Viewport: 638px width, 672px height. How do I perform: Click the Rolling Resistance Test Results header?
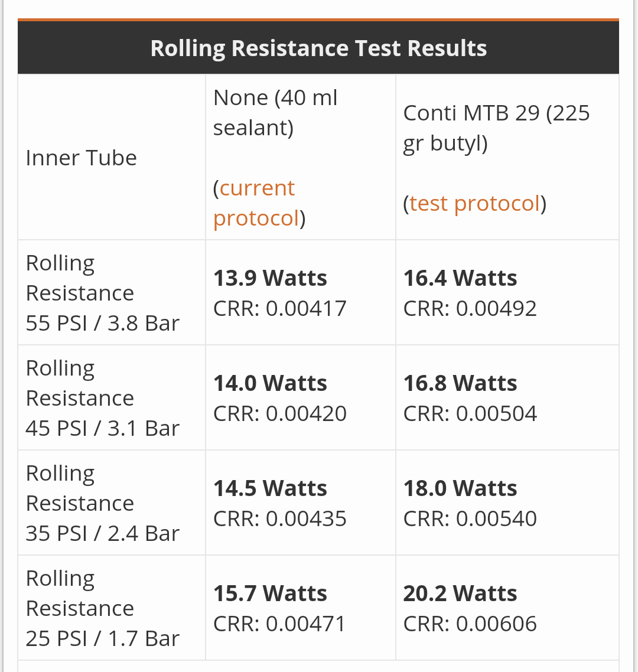click(x=318, y=48)
